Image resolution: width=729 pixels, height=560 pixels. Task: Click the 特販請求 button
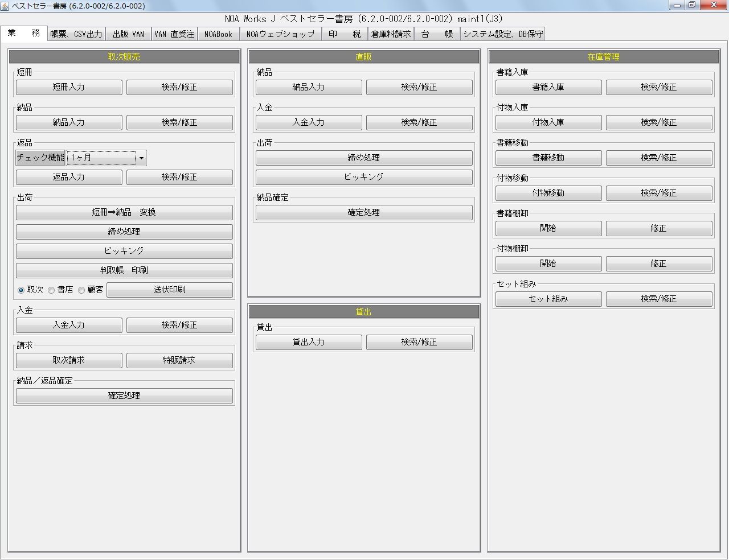click(179, 360)
